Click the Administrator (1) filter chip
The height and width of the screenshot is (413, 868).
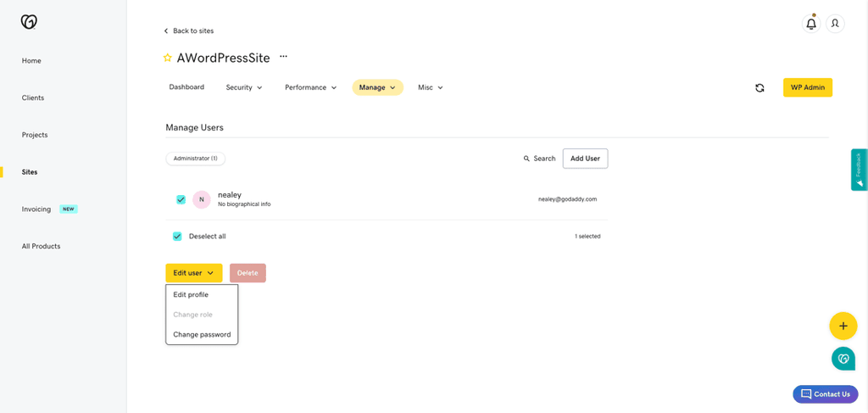195,159
